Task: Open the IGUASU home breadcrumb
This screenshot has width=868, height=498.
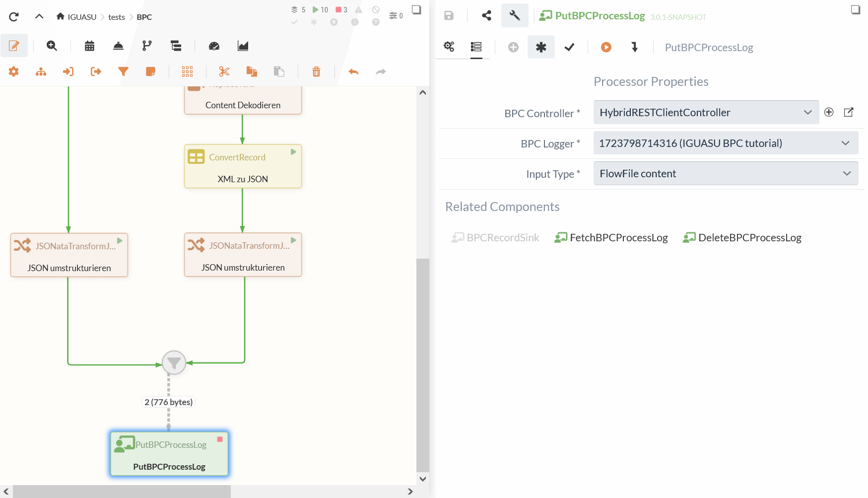Action: 76,17
